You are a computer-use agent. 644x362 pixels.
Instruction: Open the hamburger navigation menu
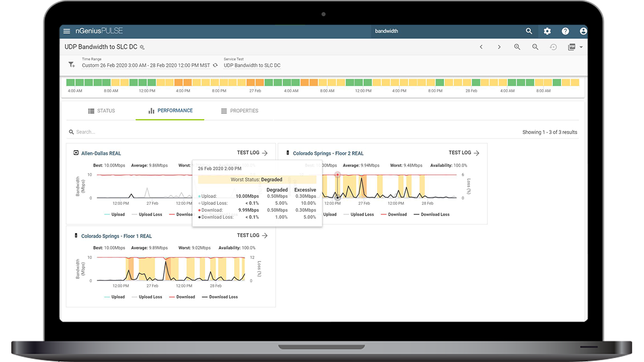coord(67,31)
